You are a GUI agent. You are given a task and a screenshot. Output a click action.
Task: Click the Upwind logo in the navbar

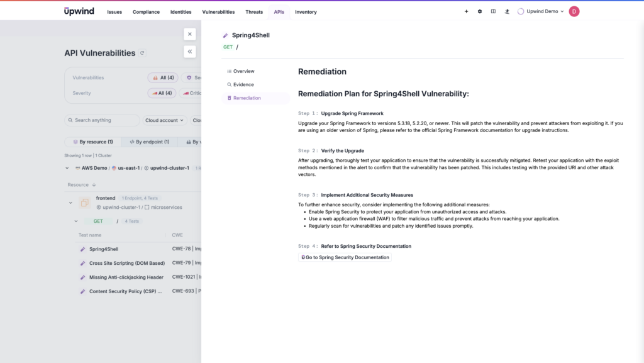tap(78, 10)
